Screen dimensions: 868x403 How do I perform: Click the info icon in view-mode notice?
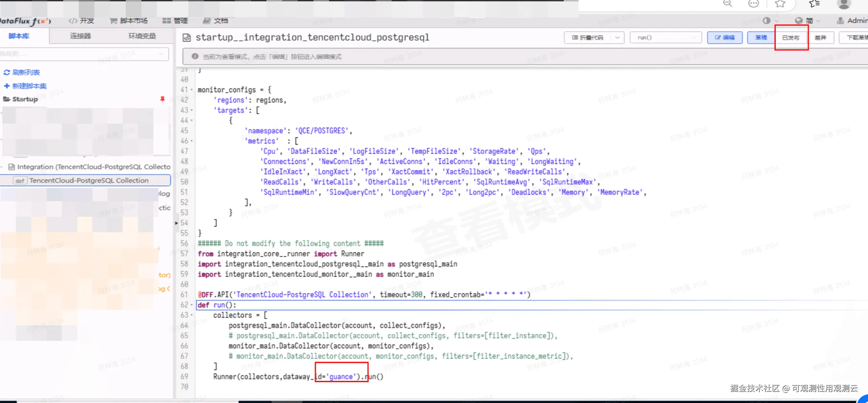pyautogui.click(x=195, y=56)
